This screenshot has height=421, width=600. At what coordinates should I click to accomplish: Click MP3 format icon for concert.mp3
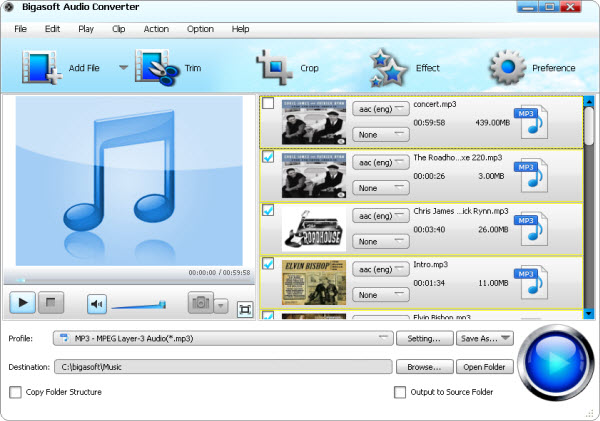[531, 122]
